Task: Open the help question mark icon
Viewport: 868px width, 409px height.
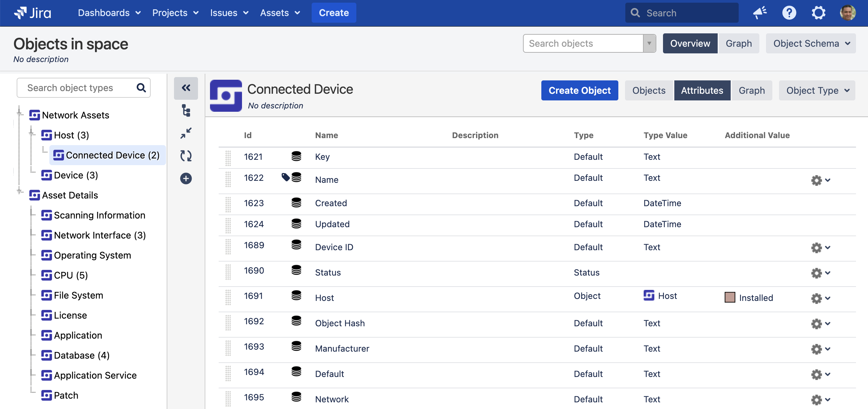Action: coord(789,13)
